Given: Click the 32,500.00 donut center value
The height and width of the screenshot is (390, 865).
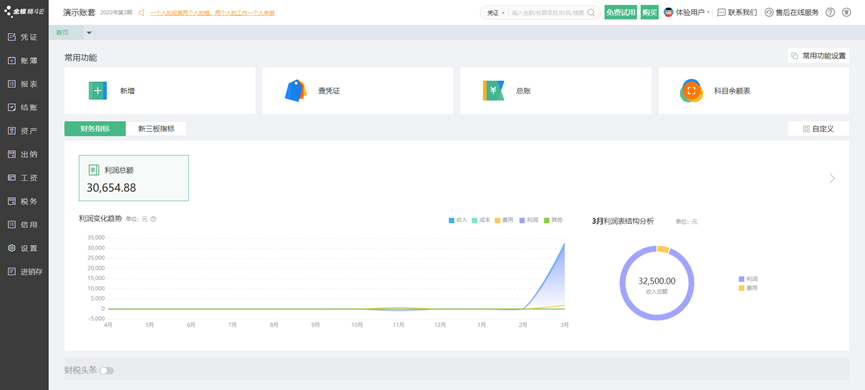Looking at the screenshot, I should 656,281.
